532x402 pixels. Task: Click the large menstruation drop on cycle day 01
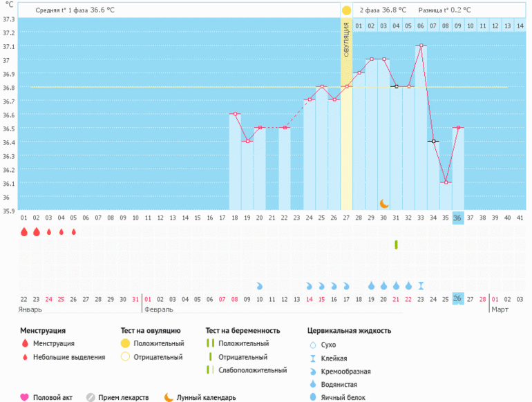pos(23,232)
